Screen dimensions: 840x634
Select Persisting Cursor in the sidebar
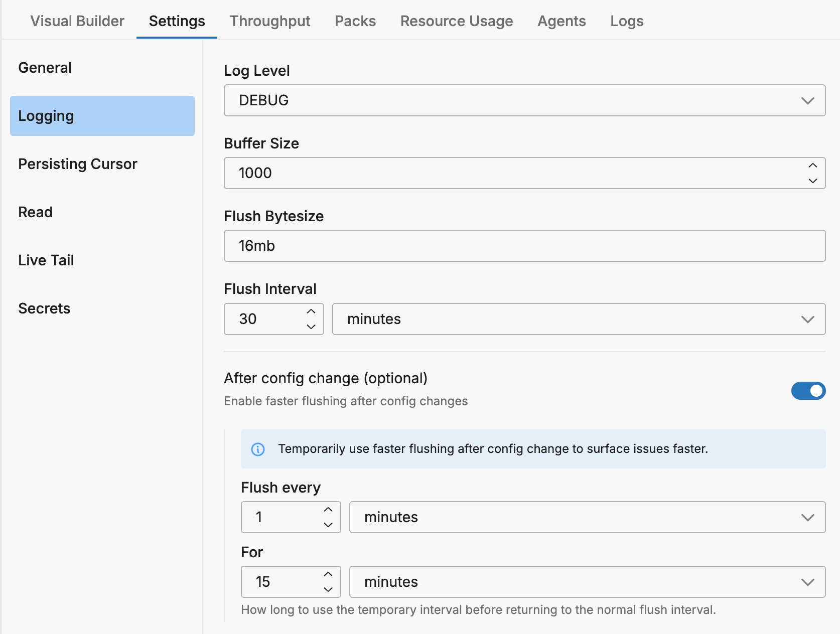coord(78,164)
